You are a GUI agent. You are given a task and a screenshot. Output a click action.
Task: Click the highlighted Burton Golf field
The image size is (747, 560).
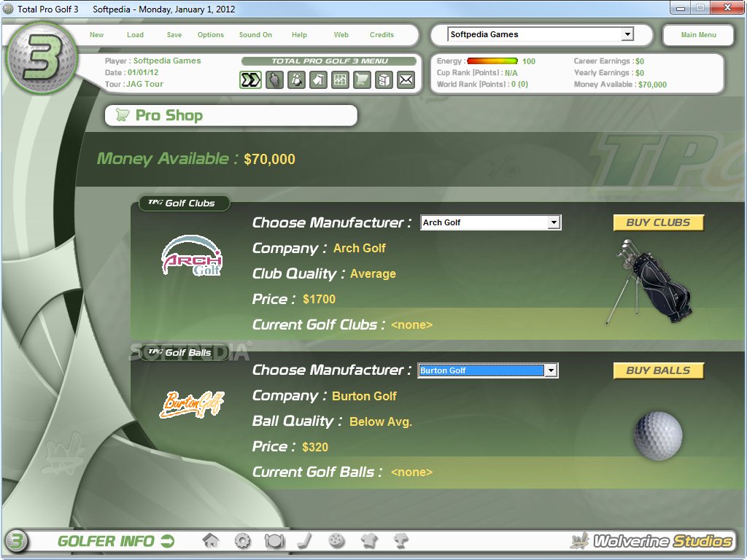coord(481,370)
